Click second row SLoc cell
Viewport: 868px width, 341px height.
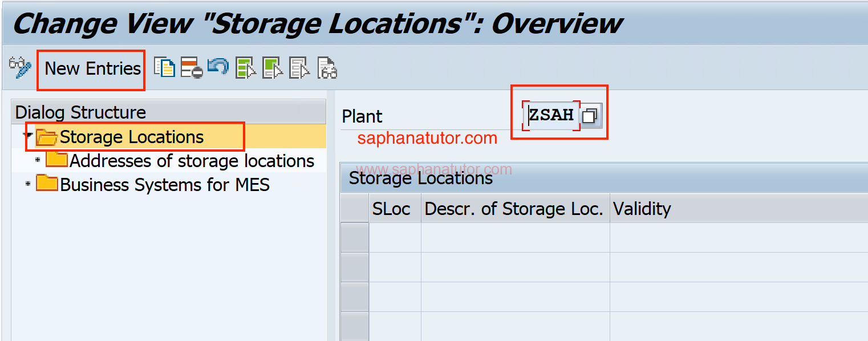pos(395,267)
